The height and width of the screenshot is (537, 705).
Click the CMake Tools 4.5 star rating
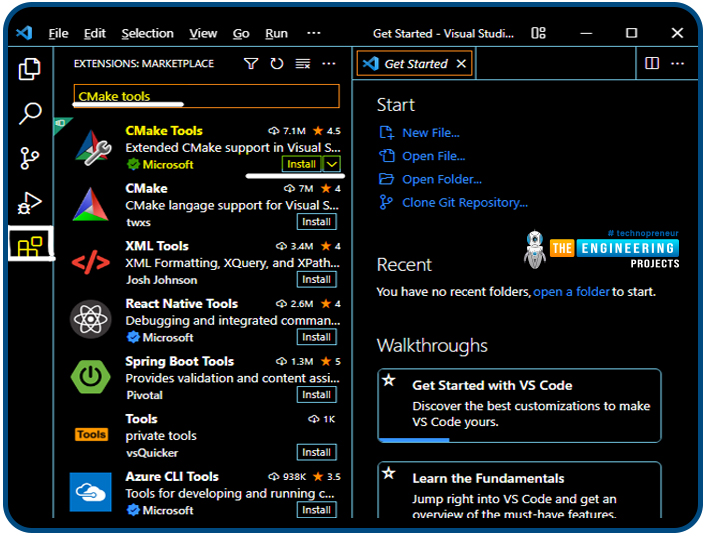[x=327, y=131]
